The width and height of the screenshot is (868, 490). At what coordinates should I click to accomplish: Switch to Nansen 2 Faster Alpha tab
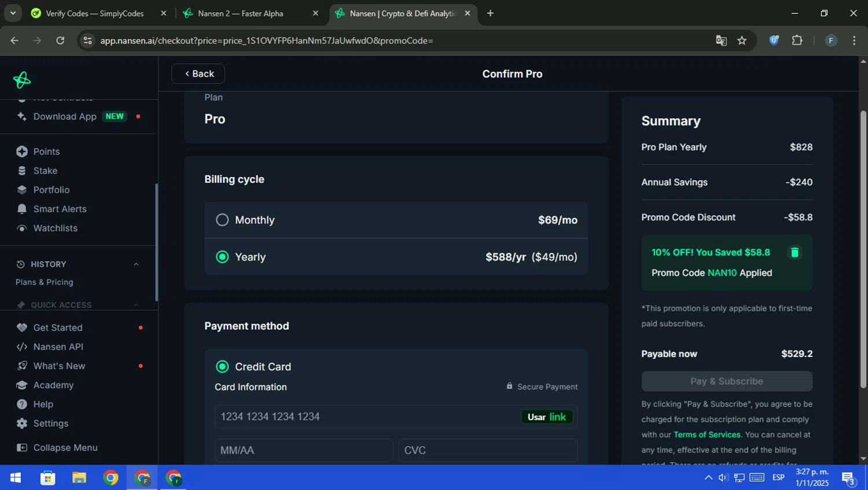[252, 13]
